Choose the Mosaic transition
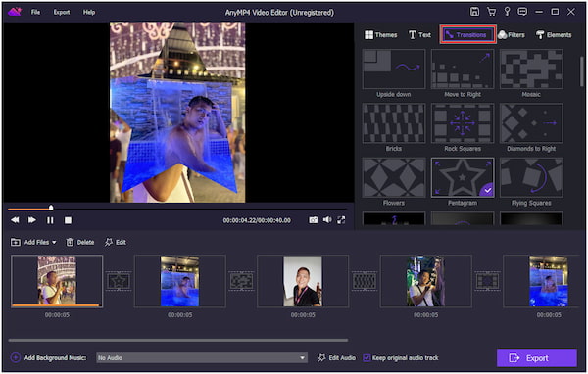 531,70
